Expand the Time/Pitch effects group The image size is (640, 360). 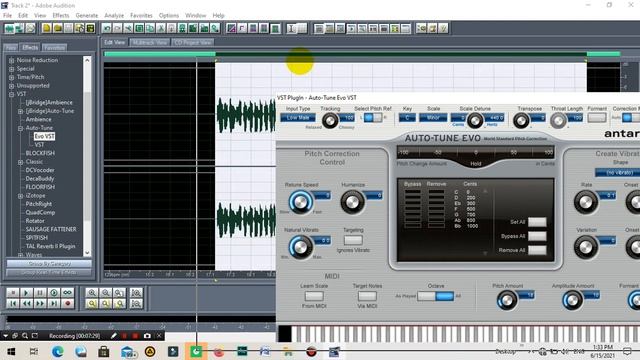tap(11, 77)
